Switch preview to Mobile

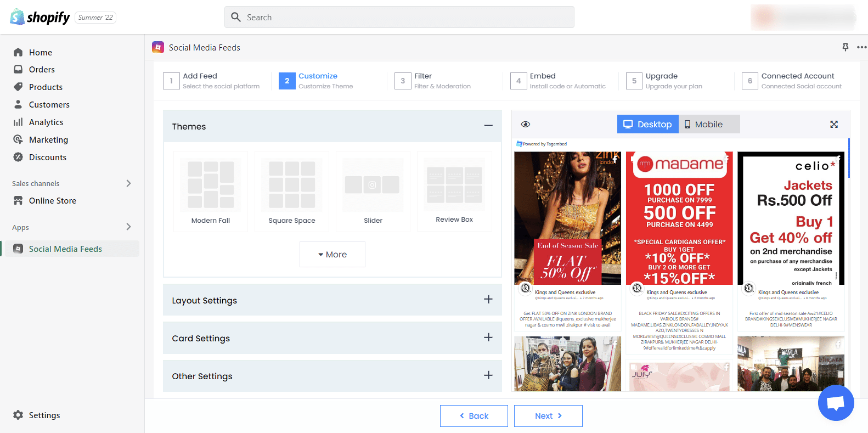click(709, 124)
